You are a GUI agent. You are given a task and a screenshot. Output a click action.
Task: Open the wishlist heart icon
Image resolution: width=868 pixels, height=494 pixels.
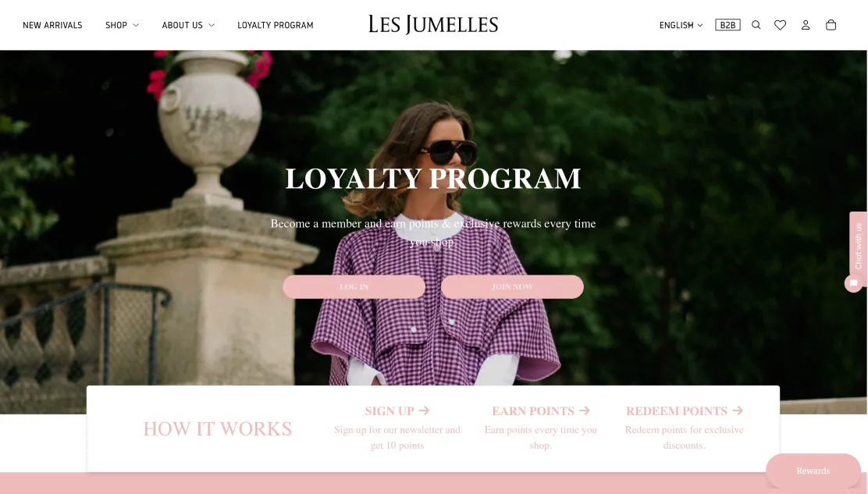pyautogui.click(x=780, y=25)
